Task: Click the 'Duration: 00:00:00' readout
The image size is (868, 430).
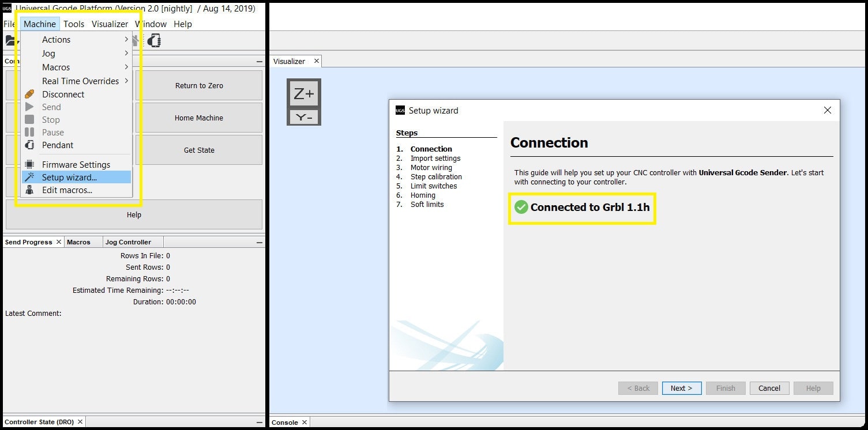Action: (x=164, y=302)
